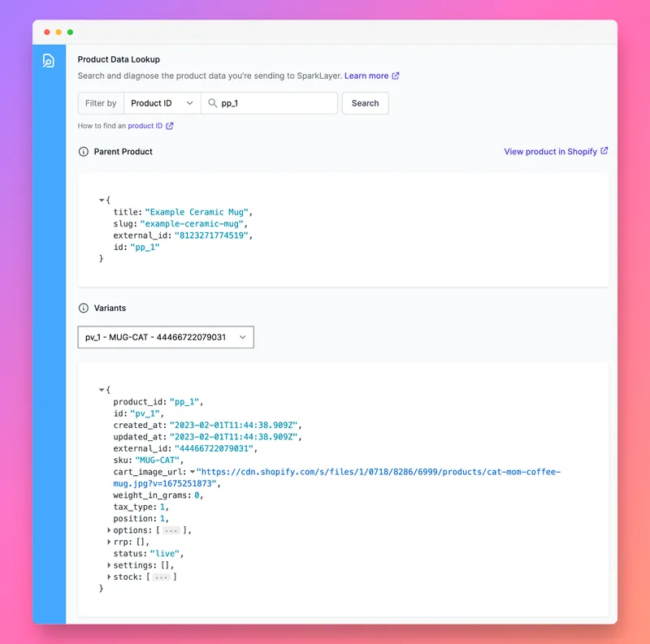Expand the stock array node
Viewport: 650px width, 644px height.
click(108, 577)
